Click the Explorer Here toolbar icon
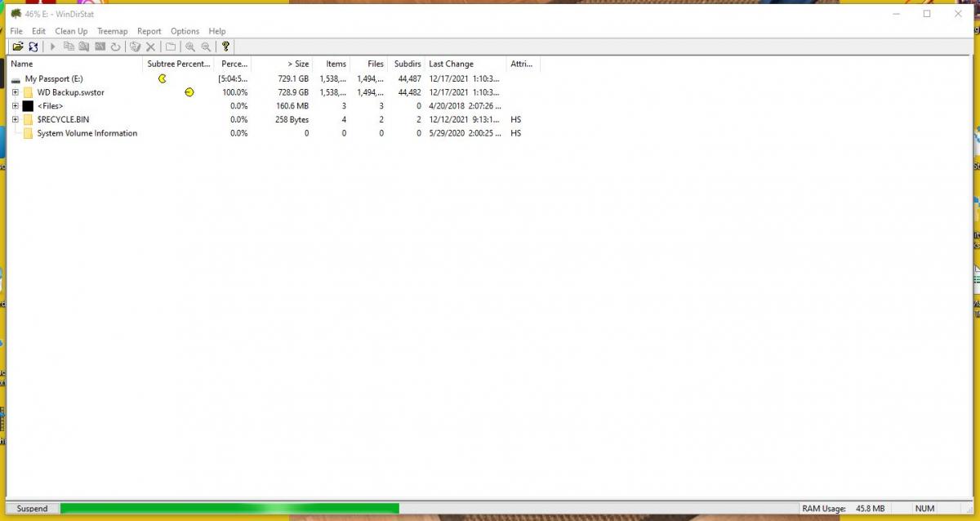 pyautogui.click(x=84, y=47)
